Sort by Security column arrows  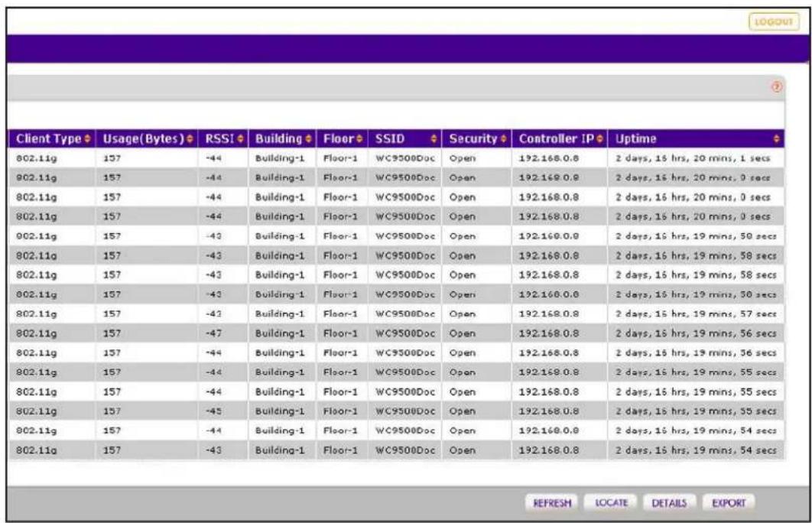point(503,138)
